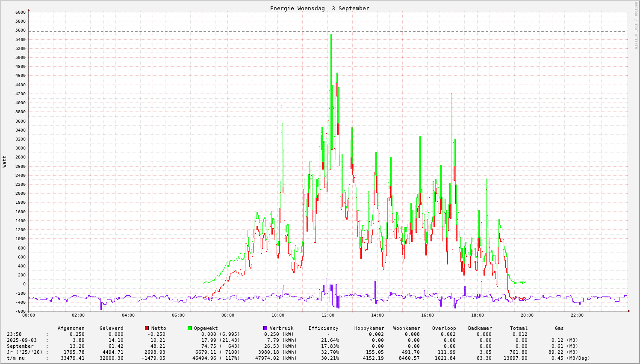The image size is (640, 364).
Task: Select the Geleverd column header
Action: [111, 328]
